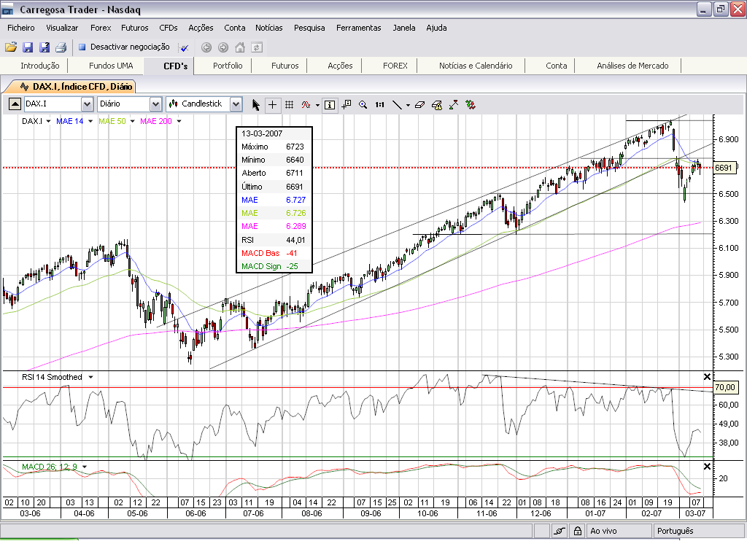Toggle Desactivar negociação button

click(124, 47)
